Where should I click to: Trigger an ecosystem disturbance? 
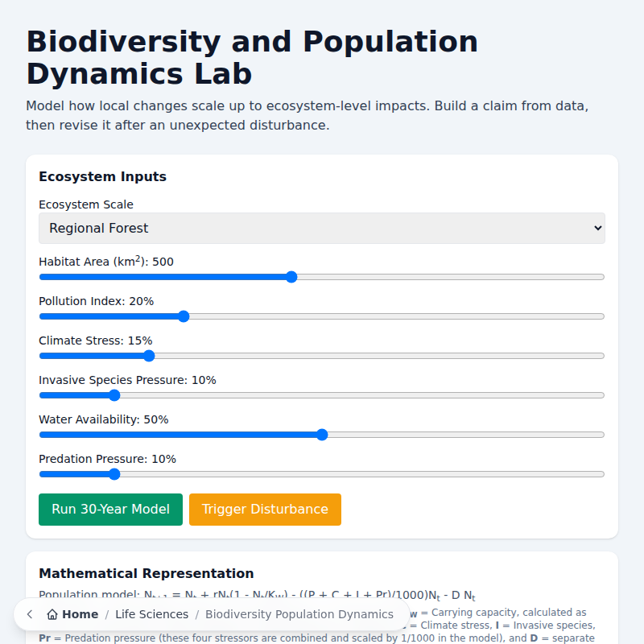265,509
